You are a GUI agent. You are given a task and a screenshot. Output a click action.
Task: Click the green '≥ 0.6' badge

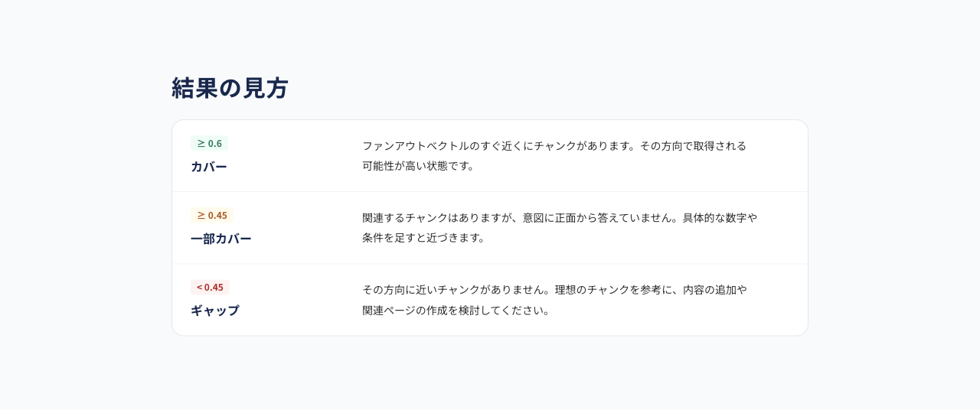pyautogui.click(x=209, y=143)
